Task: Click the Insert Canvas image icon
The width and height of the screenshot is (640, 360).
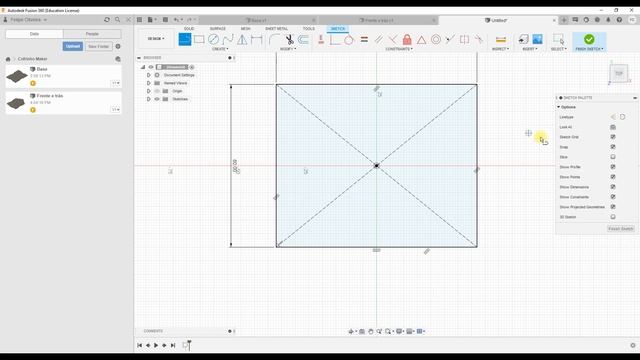Action: [x=538, y=39]
